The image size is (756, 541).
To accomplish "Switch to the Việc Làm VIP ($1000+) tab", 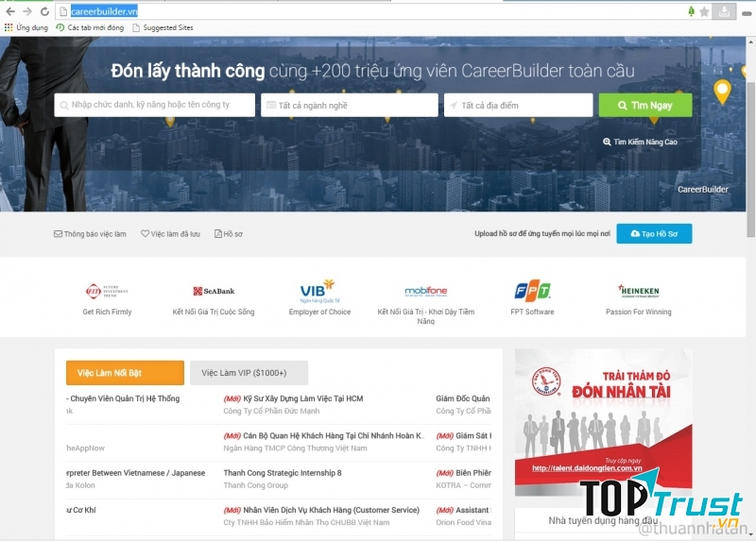I will pyautogui.click(x=249, y=373).
